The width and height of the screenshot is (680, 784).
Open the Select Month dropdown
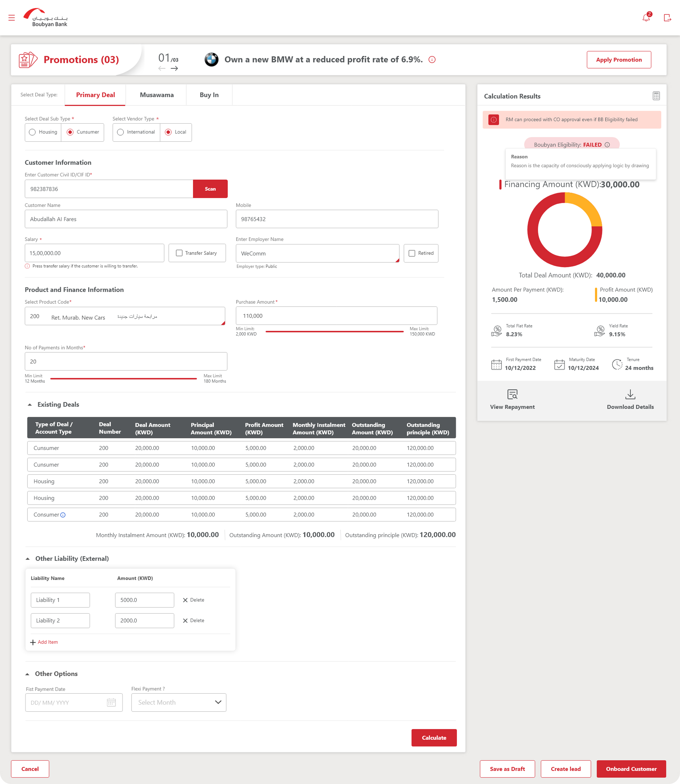pos(179,703)
